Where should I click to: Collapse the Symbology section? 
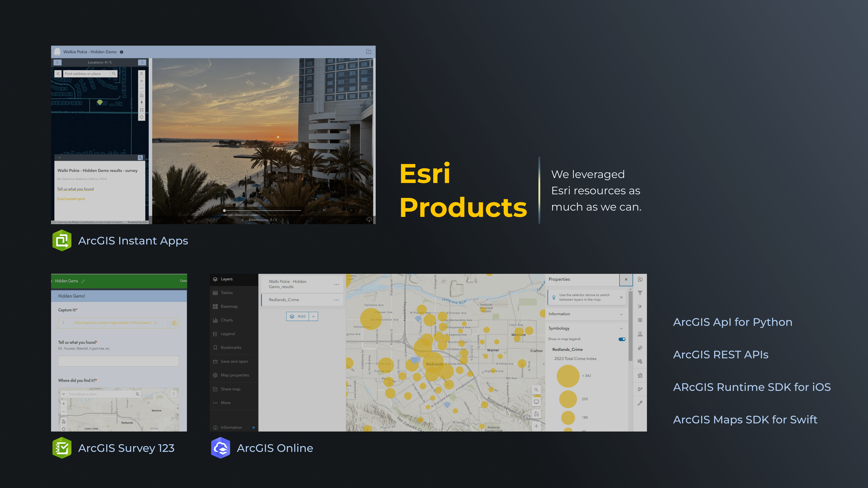[621, 328]
